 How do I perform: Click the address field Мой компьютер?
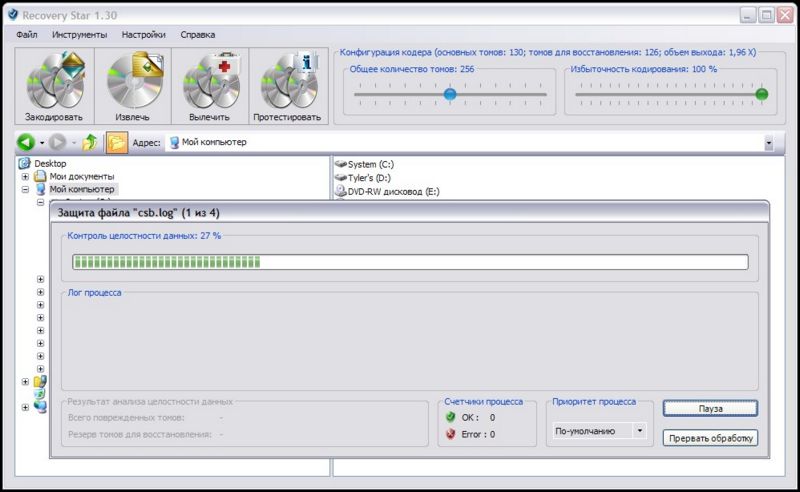pos(464,142)
